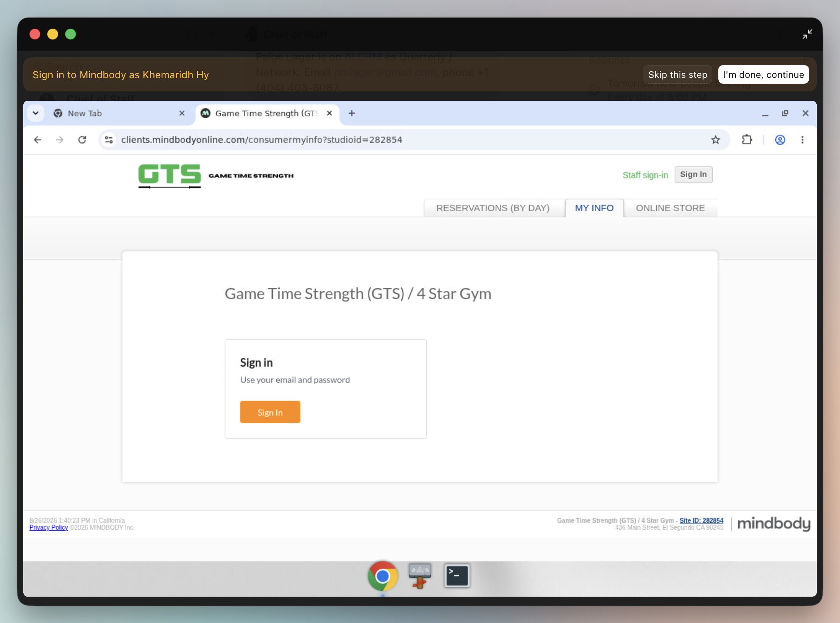840x623 pixels.
Task: Launch Chrome from the dock
Action: (383, 576)
